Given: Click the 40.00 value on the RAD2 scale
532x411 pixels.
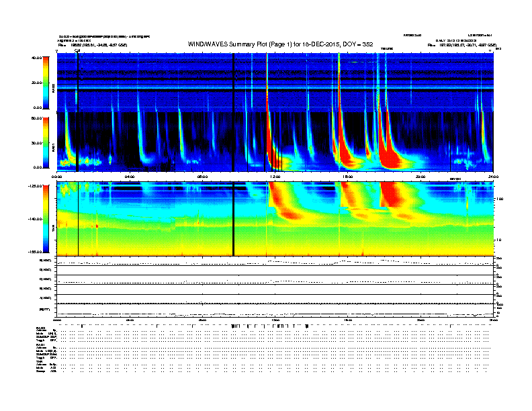Looking at the screenshot, I should [36, 58].
